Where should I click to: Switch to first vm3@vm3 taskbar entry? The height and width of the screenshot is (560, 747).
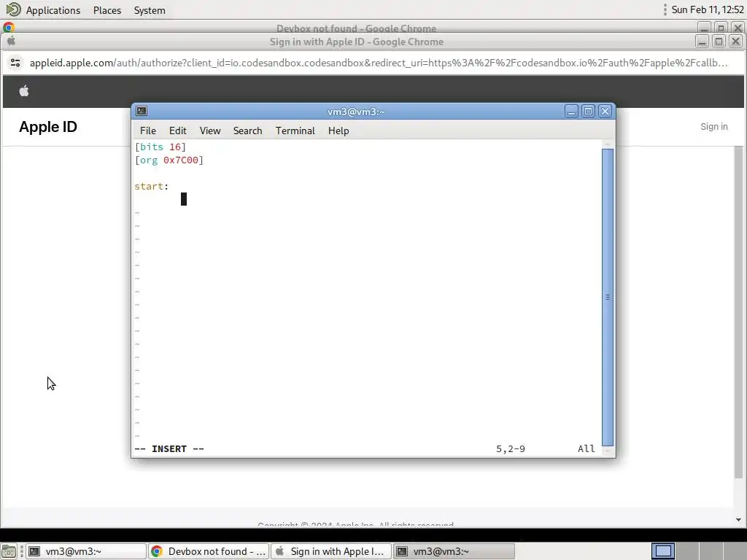(x=86, y=551)
